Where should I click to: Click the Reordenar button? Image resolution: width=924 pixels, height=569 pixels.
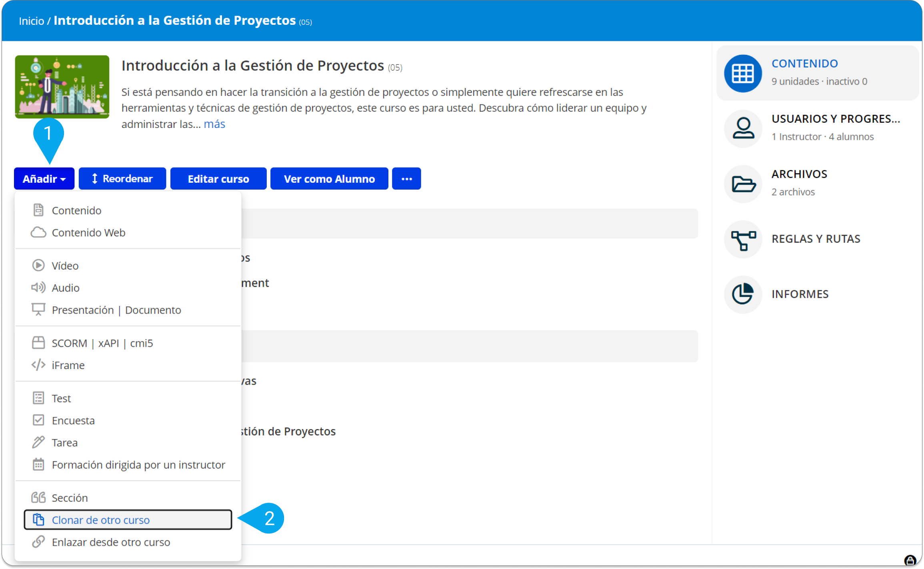click(122, 179)
